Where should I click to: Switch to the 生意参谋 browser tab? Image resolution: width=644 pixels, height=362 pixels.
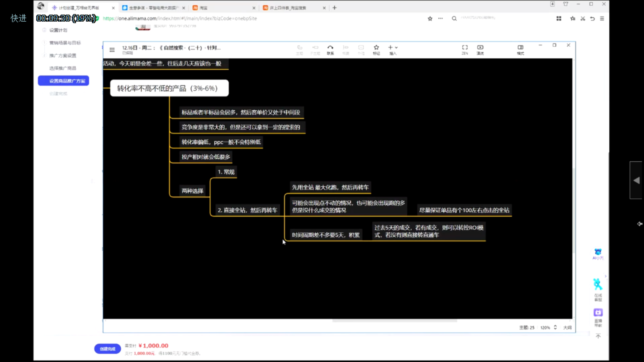pos(153,8)
